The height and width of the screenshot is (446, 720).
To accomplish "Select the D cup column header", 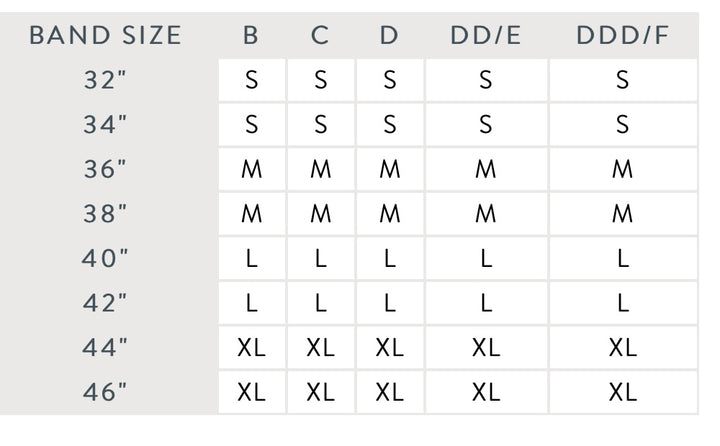I will click(389, 36).
